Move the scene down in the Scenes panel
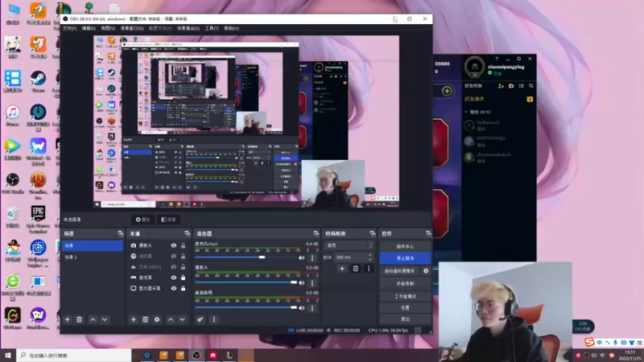This screenshot has height=362, width=644. (105, 319)
